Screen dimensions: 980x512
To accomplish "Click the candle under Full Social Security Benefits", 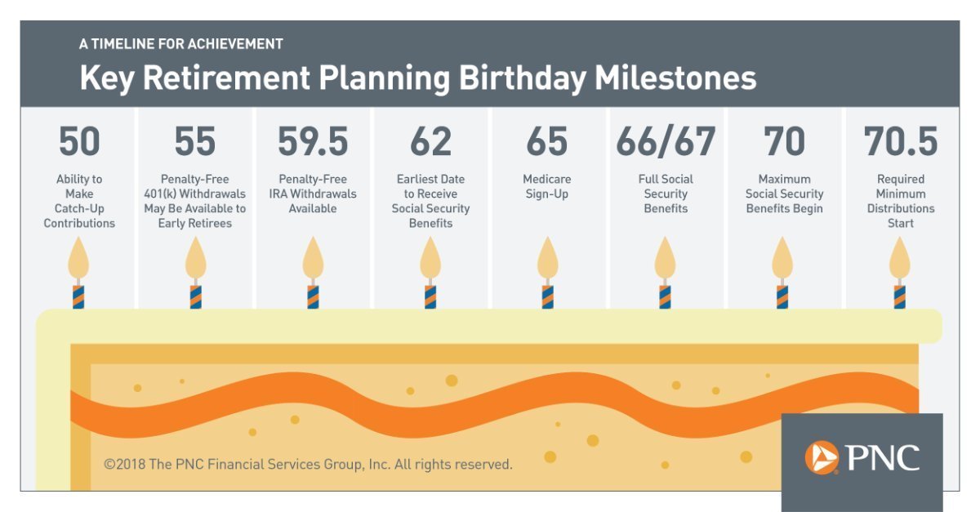I will pyautogui.click(x=665, y=273).
